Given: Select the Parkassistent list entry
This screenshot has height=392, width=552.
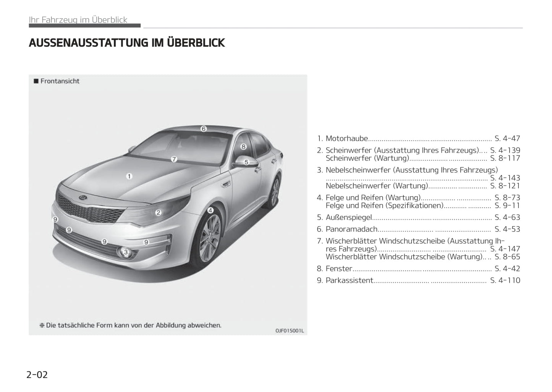Looking at the screenshot, I should (x=349, y=280).
